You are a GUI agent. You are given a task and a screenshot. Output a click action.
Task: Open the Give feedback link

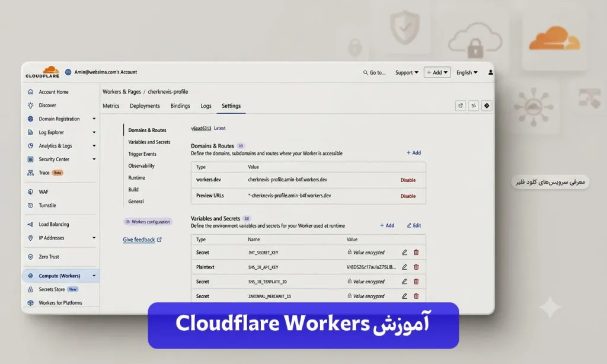[142, 240]
